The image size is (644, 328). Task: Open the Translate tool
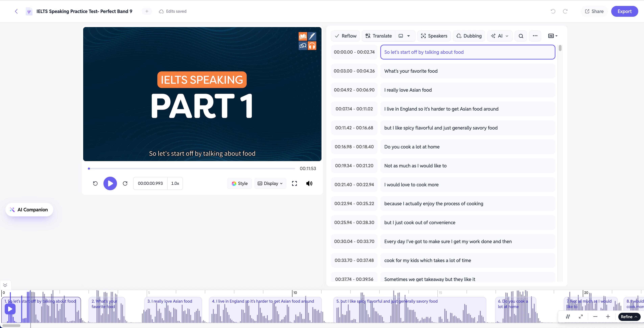(x=379, y=36)
